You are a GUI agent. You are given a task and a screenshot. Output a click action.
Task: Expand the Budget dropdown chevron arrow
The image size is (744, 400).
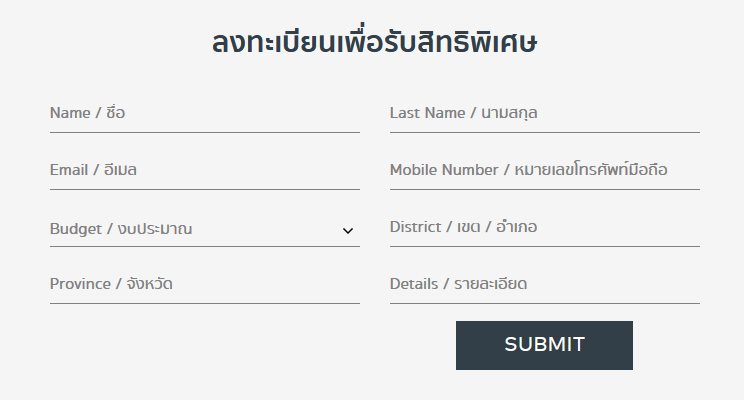coord(348,231)
